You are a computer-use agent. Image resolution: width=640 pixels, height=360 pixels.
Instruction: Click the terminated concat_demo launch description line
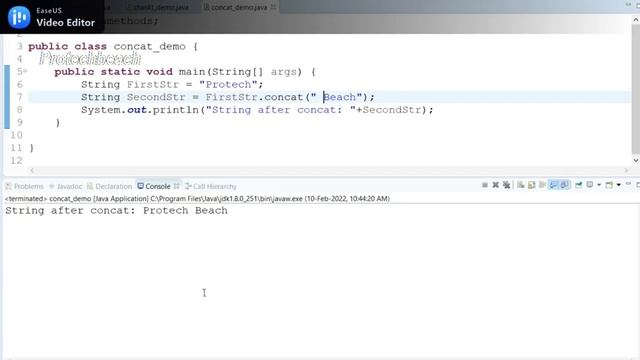point(197,199)
